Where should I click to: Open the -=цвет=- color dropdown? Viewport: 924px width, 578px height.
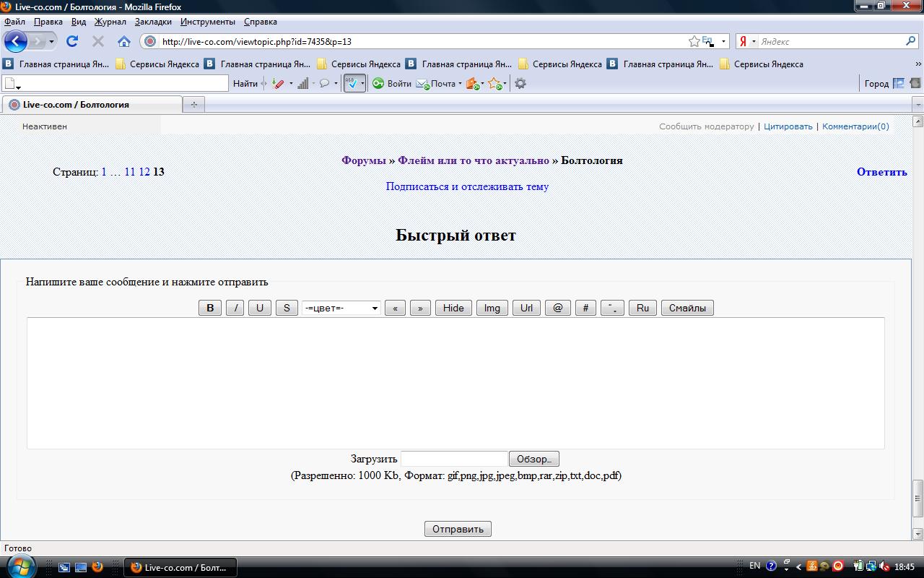click(341, 308)
